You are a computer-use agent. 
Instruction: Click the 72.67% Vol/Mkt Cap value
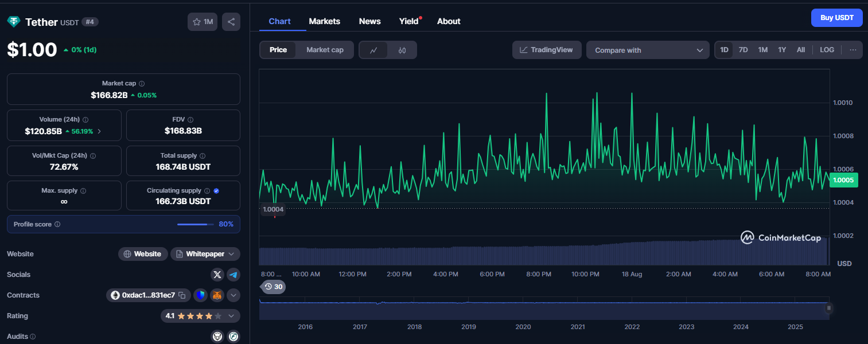coord(64,167)
